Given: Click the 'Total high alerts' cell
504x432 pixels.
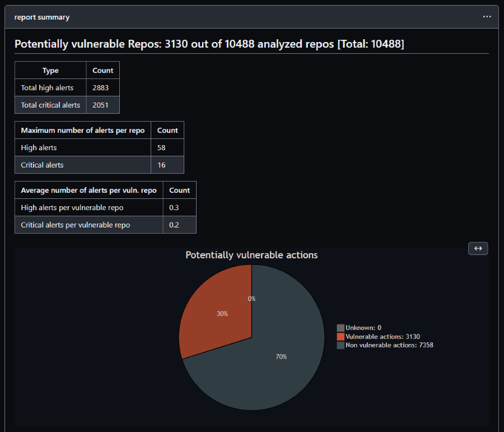Looking at the screenshot, I should click(50, 87).
